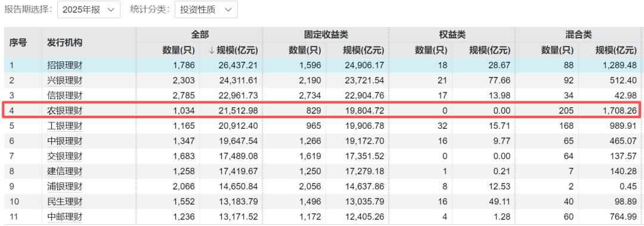Sort by 固定收益类 规模(亿元) column
Viewport: 644px width, 226px height.
(364, 51)
